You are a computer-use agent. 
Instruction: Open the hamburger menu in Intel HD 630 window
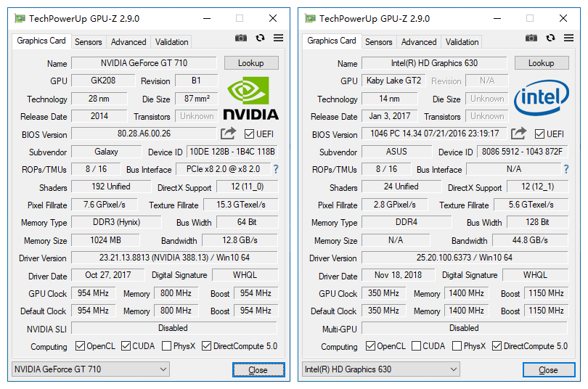click(568, 38)
